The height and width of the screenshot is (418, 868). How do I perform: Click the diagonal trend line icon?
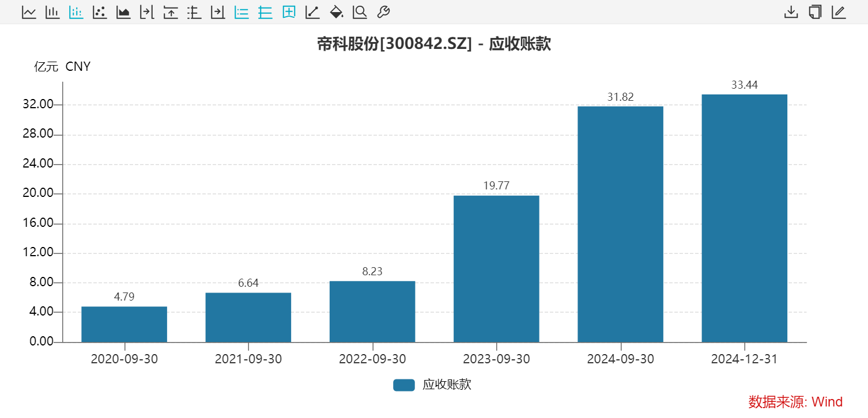(x=312, y=12)
